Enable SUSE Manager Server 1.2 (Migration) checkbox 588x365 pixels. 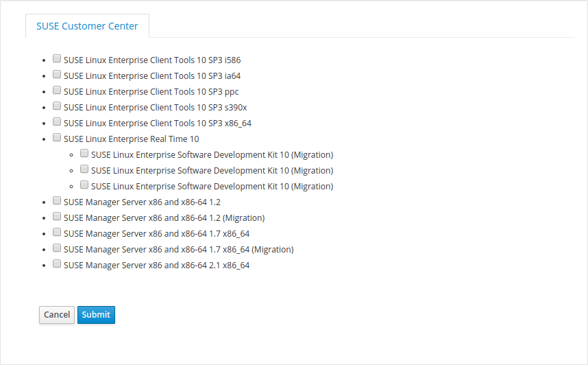click(57, 216)
